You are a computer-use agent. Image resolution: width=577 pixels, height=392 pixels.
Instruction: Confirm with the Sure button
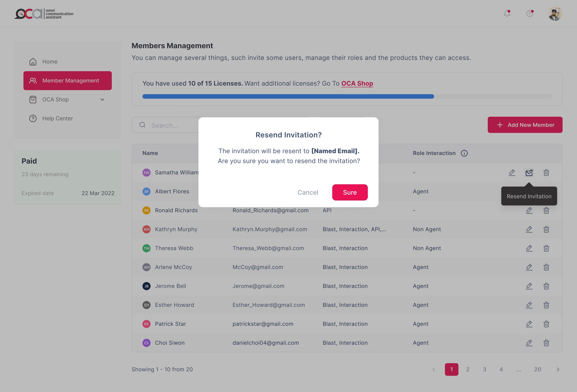(x=350, y=192)
